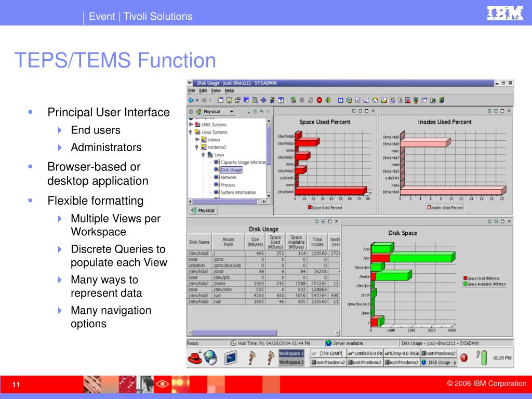Image resolution: width=532 pixels, height=399 pixels.
Task: Launch the web browser globe-and-mouse taskbar icon
Action: tap(210, 357)
